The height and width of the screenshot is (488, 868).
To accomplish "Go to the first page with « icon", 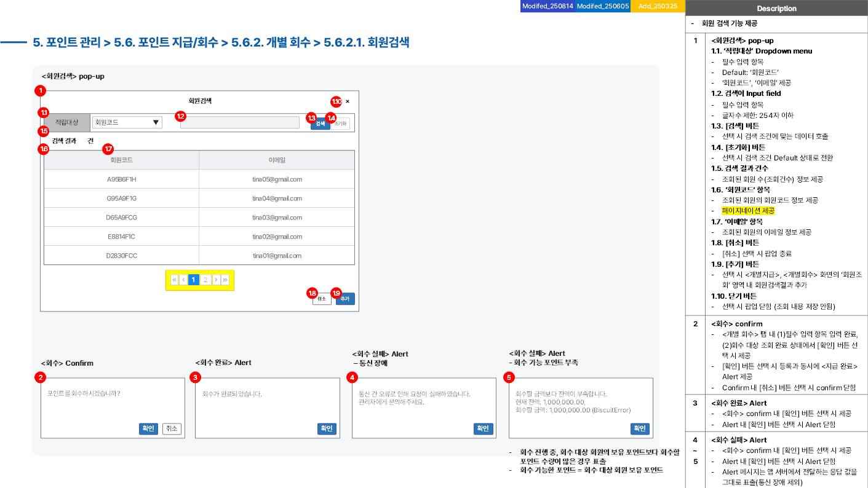I will (x=174, y=280).
